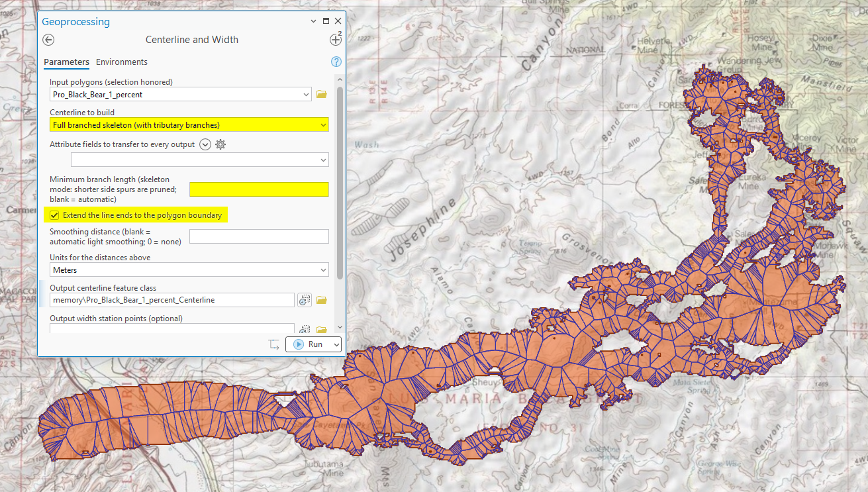
Task: Switch to the Environments tab
Action: coord(122,62)
